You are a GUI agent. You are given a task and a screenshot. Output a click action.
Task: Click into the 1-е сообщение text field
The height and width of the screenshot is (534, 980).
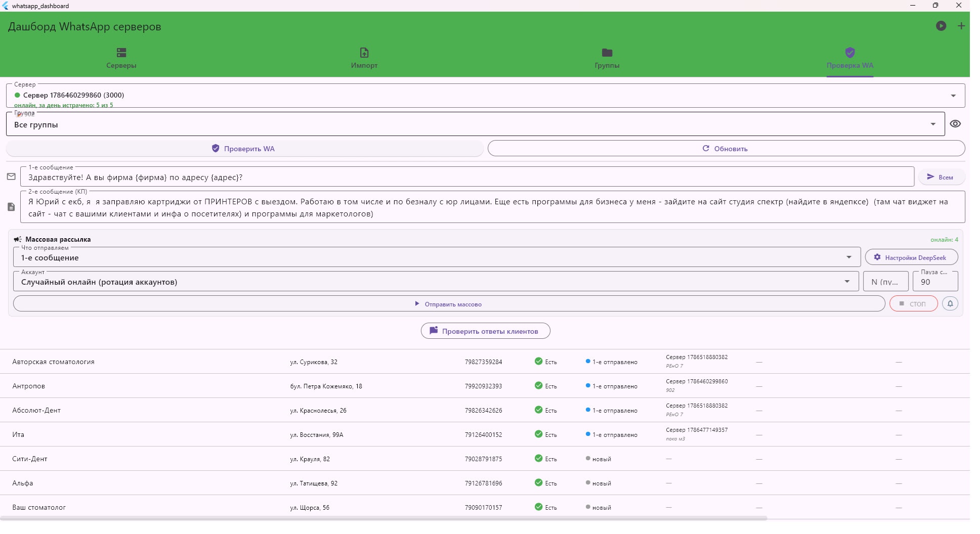pyautogui.click(x=467, y=177)
